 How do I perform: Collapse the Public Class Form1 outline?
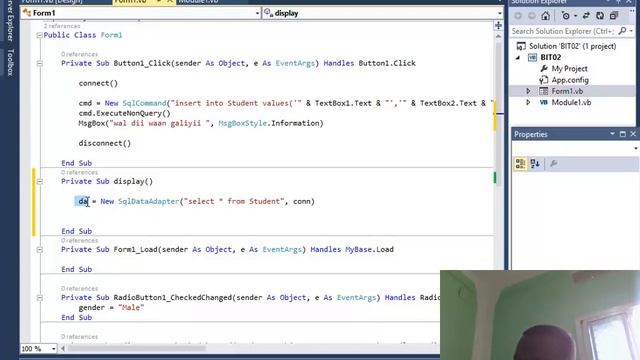pyautogui.click(x=40, y=36)
